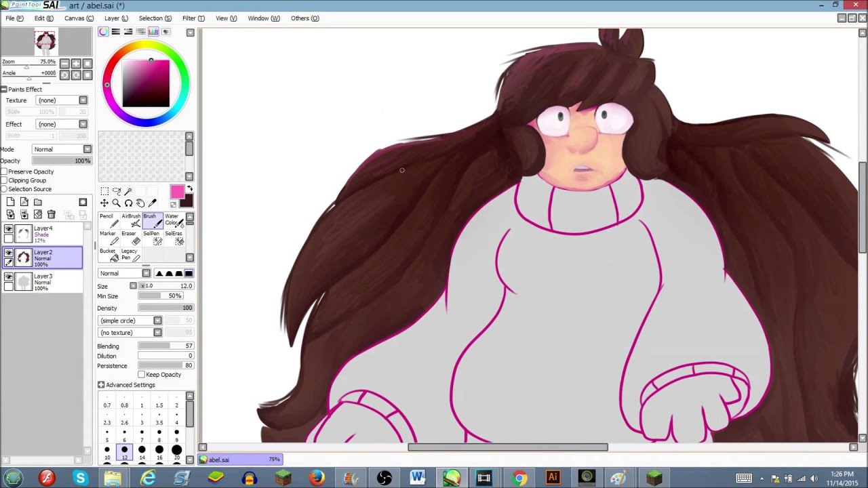The height and width of the screenshot is (488, 868).
Task: Pick the rotate canvas tool
Action: (128, 203)
